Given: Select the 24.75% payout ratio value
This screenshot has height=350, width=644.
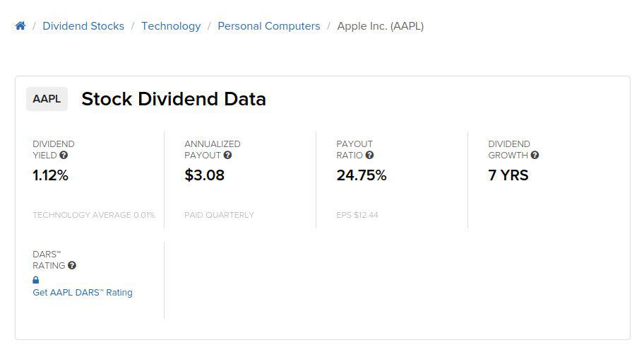Looking at the screenshot, I should click(x=362, y=175).
